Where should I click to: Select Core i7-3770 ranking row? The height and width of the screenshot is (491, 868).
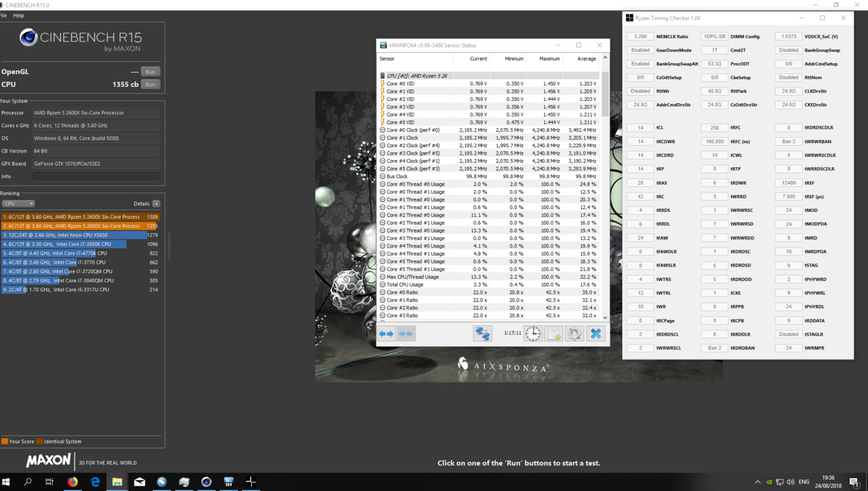click(80, 262)
